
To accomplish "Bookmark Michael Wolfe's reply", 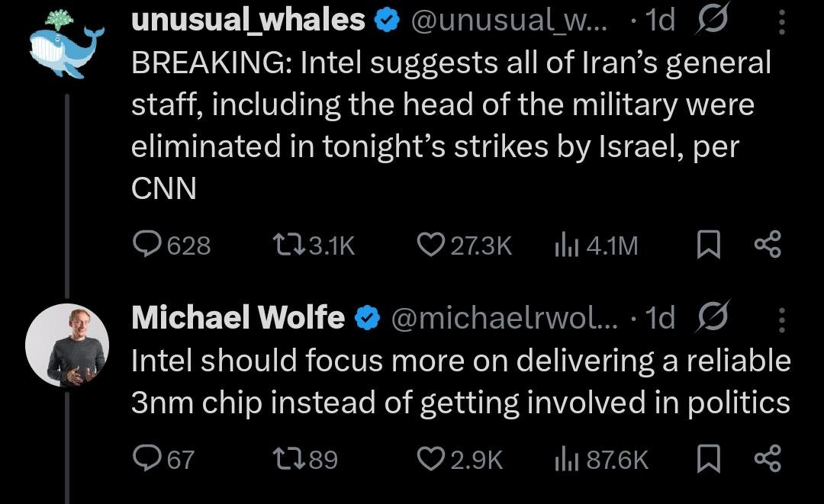I will coord(707,459).
